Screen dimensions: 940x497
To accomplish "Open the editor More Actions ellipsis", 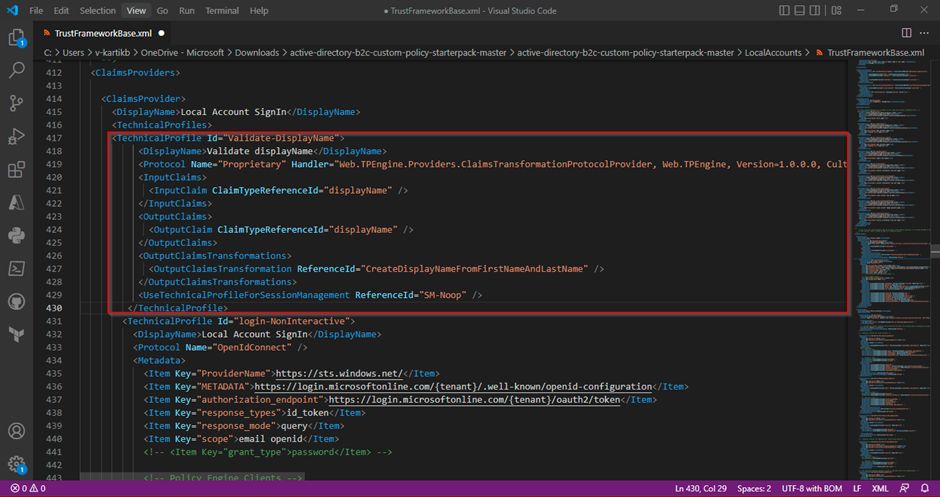I will (926, 33).
